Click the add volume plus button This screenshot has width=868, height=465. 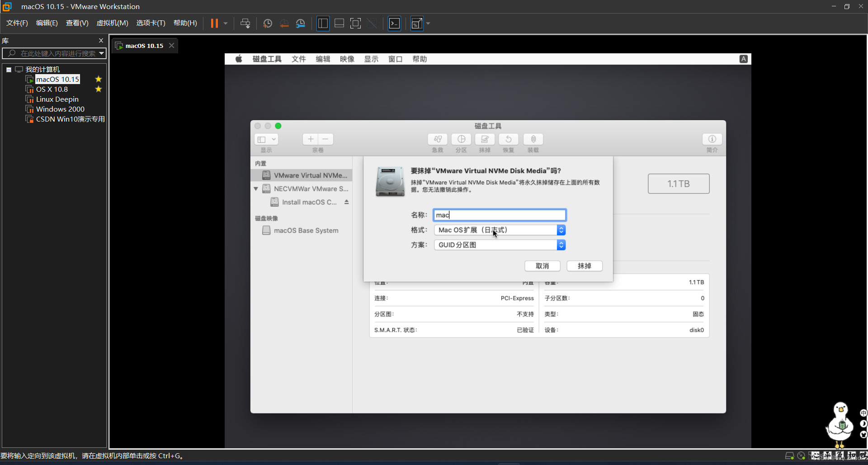click(310, 139)
